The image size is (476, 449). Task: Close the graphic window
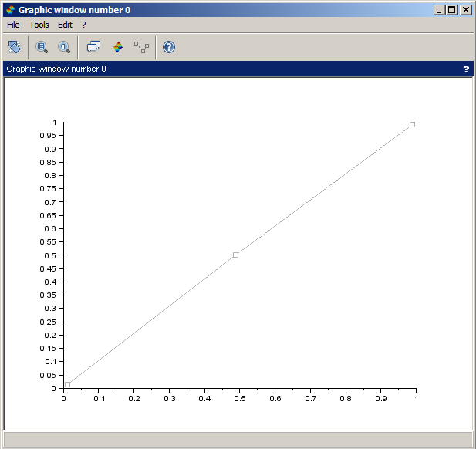[465, 10]
